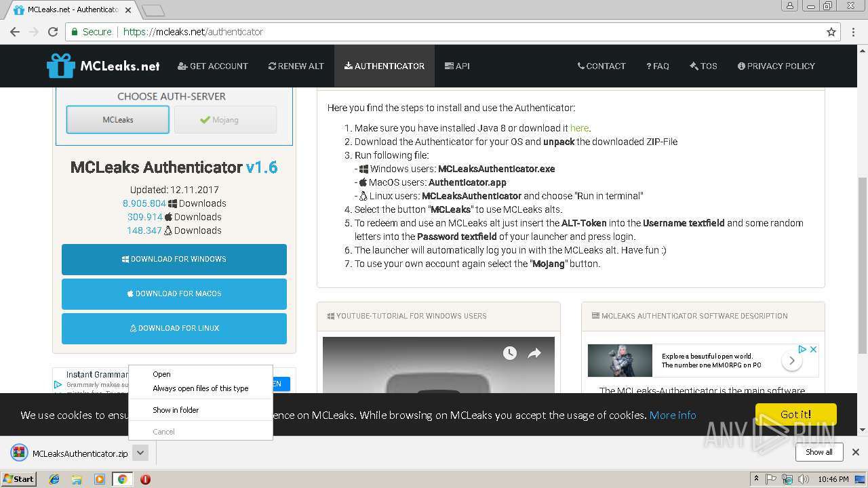Click the Chrome user profile icon
The image size is (868, 488).
789,5
